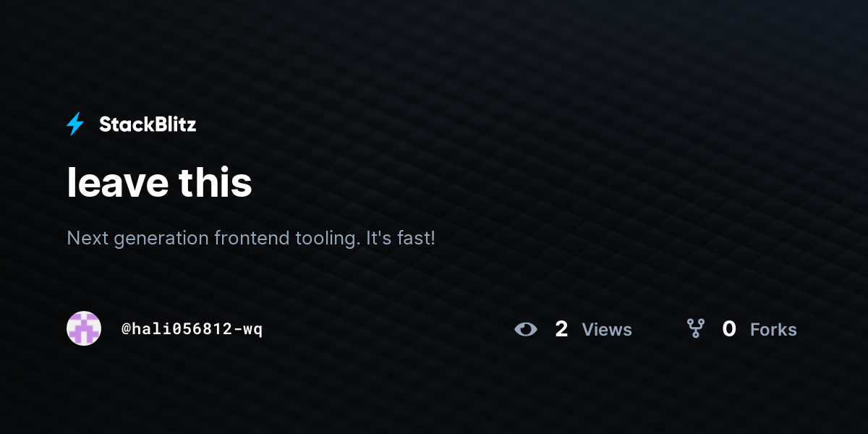Click the phrase "It's fast!" in description
868x434 pixels.
tap(401, 237)
